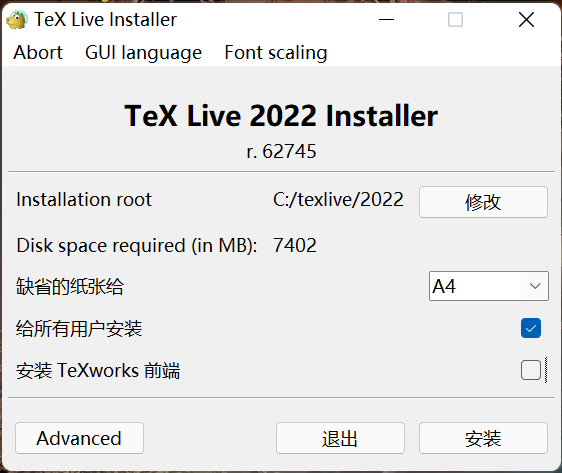
Task: Close the TeX Live Installer window
Action: 526,19
